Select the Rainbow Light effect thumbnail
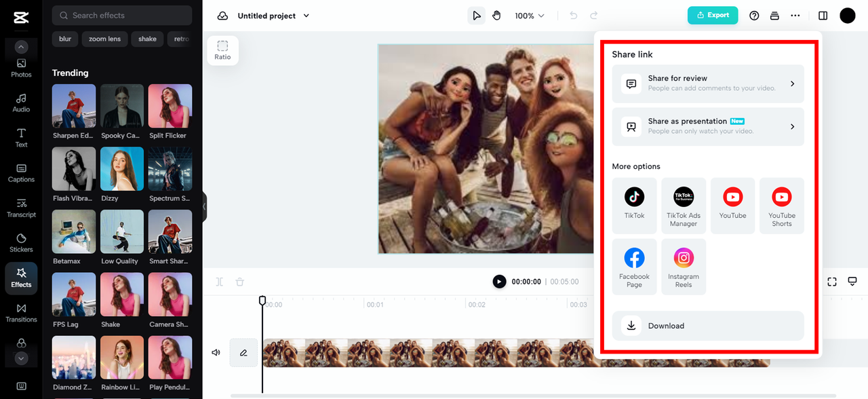This screenshot has width=868, height=399. click(122, 358)
